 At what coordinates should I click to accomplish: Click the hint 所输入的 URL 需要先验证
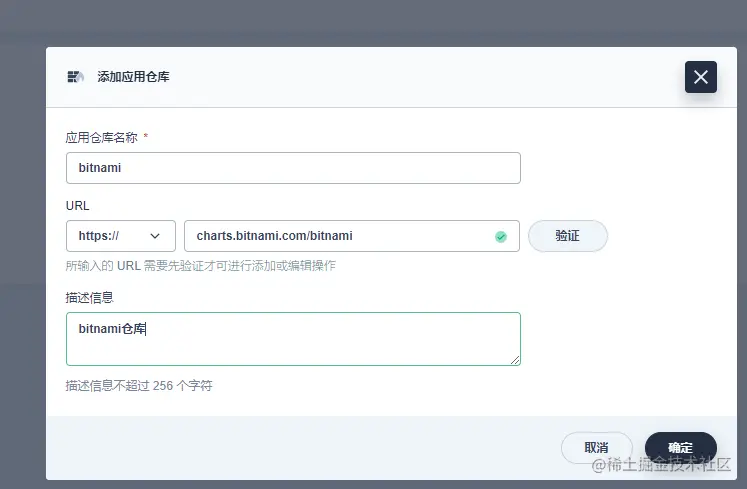point(201,266)
